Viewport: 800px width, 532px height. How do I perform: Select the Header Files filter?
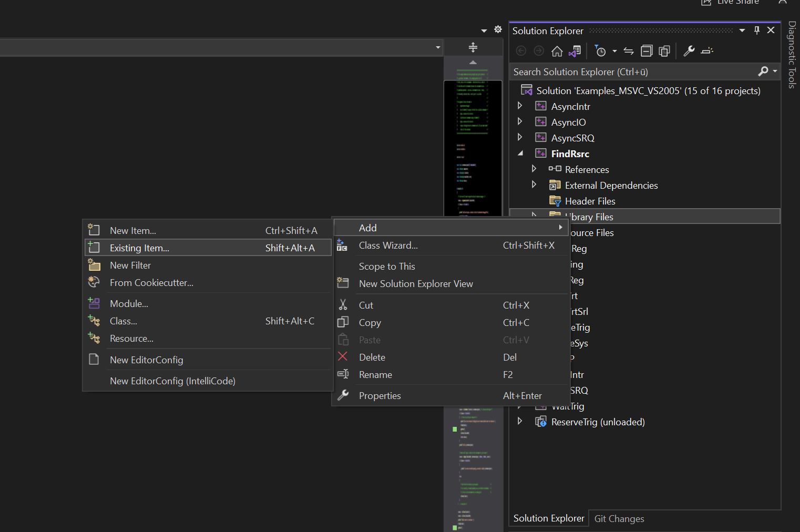590,201
